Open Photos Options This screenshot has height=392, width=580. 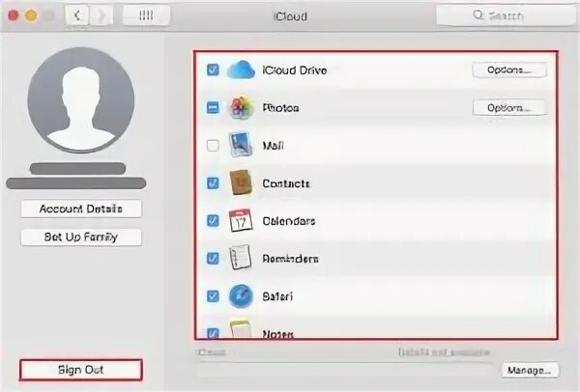pyautogui.click(x=509, y=107)
